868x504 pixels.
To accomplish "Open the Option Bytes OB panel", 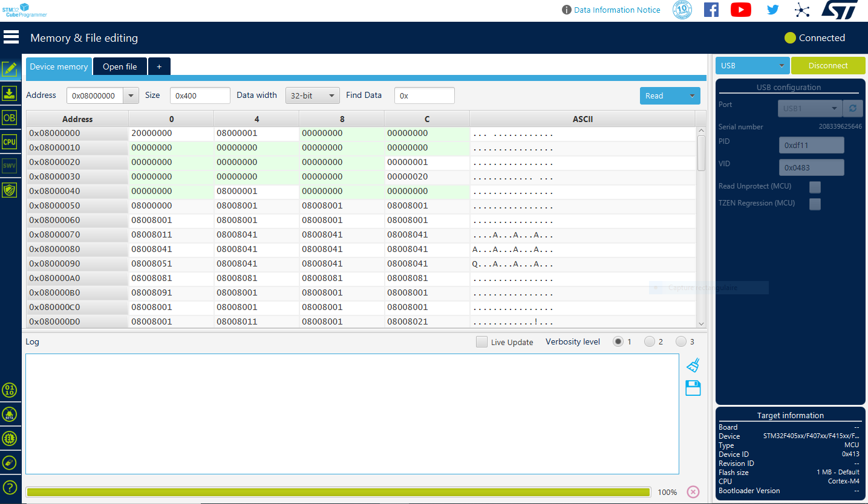I will tap(10, 117).
